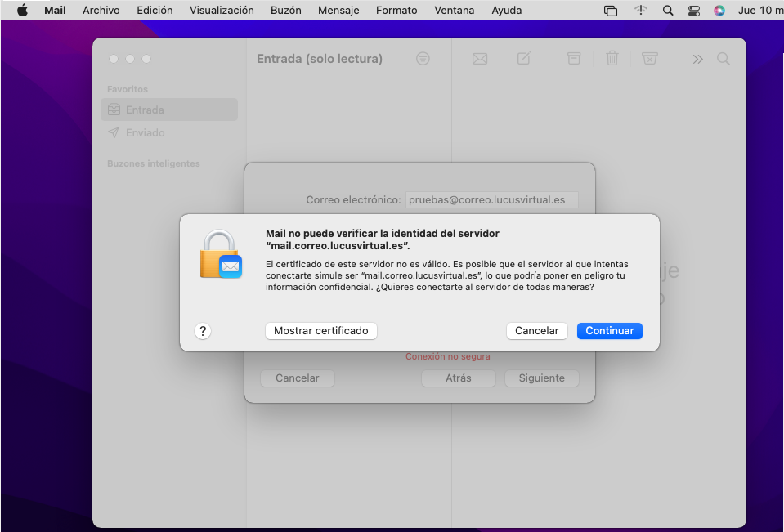This screenshot has height=532, width=784.
Task: Click the get new mail envelope icon
Action: click(x=480, y=59)
